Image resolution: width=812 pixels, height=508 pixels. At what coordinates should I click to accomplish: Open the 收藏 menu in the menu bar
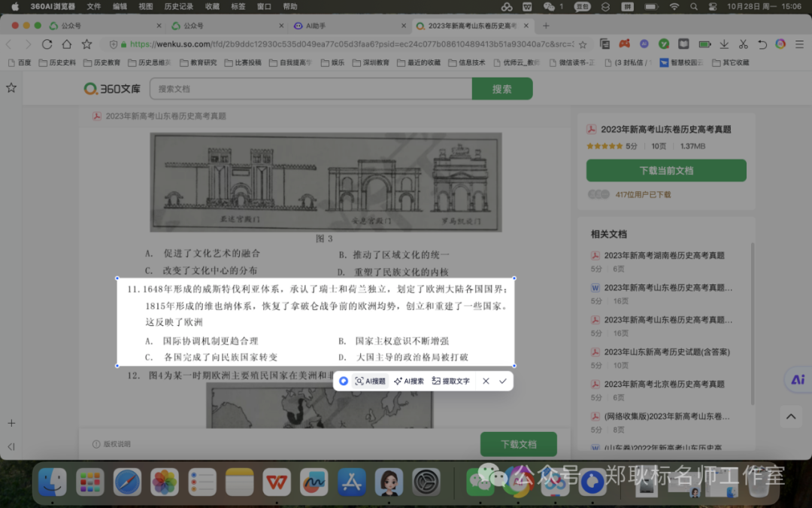click(212, 6)
